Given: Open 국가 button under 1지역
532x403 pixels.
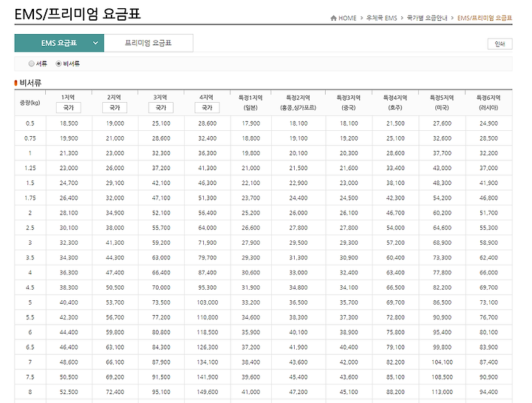Looking at the screenshot, I should click(x=69, y=108).
